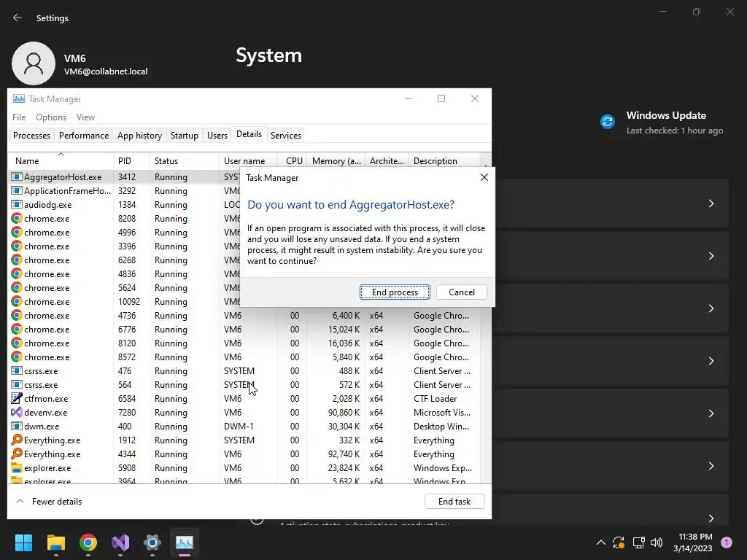Click chrome.exe icon with PID 3396

(17, 246)
